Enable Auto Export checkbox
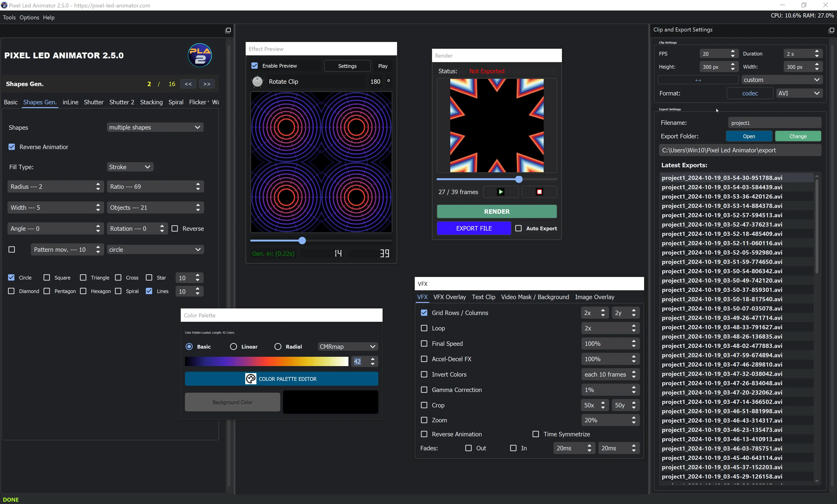 pyautogui.click(x=518, y=228)
